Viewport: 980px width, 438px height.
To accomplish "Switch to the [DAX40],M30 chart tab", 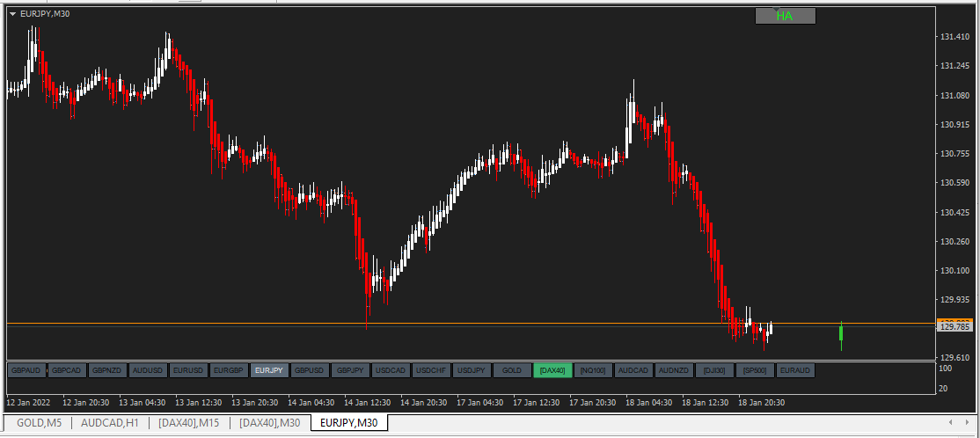I will [269, 423].
